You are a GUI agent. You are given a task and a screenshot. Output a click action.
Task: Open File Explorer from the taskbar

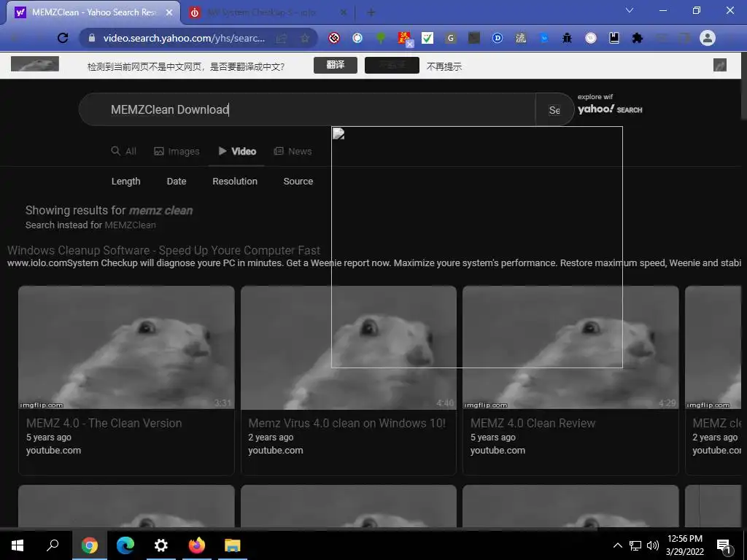tap(233, 545)
